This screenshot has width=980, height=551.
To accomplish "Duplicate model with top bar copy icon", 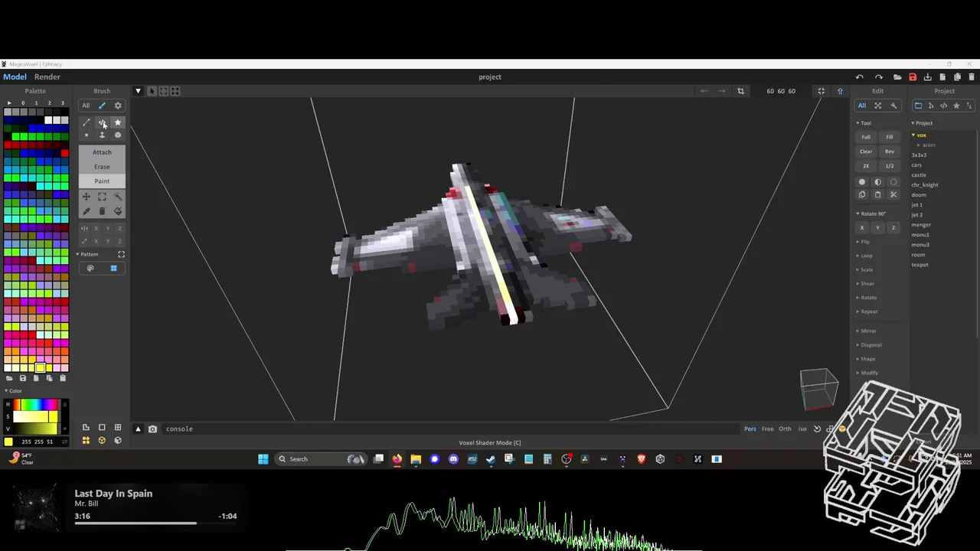I will click(957, 77).
